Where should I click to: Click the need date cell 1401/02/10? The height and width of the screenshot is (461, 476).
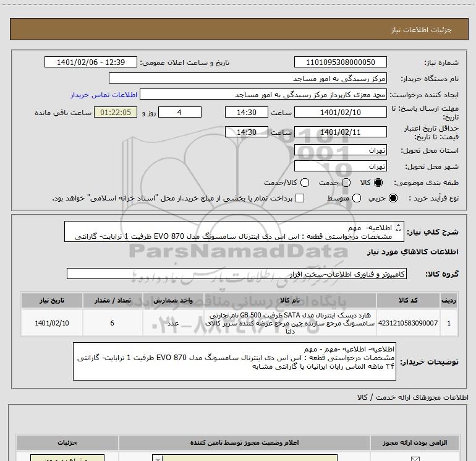coord(51,323)
